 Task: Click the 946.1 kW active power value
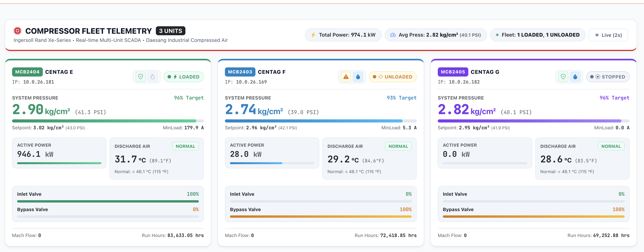(x=35, y=154)
